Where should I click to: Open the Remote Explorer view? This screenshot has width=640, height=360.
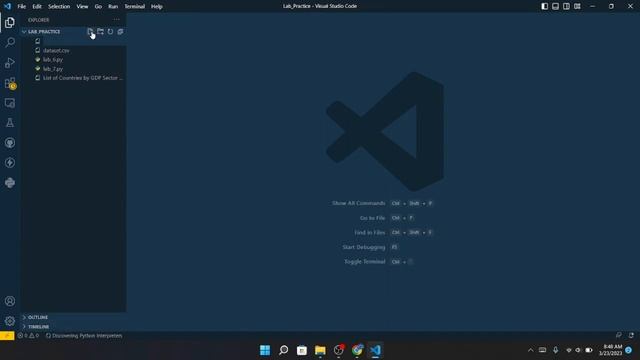coord(10,103)
